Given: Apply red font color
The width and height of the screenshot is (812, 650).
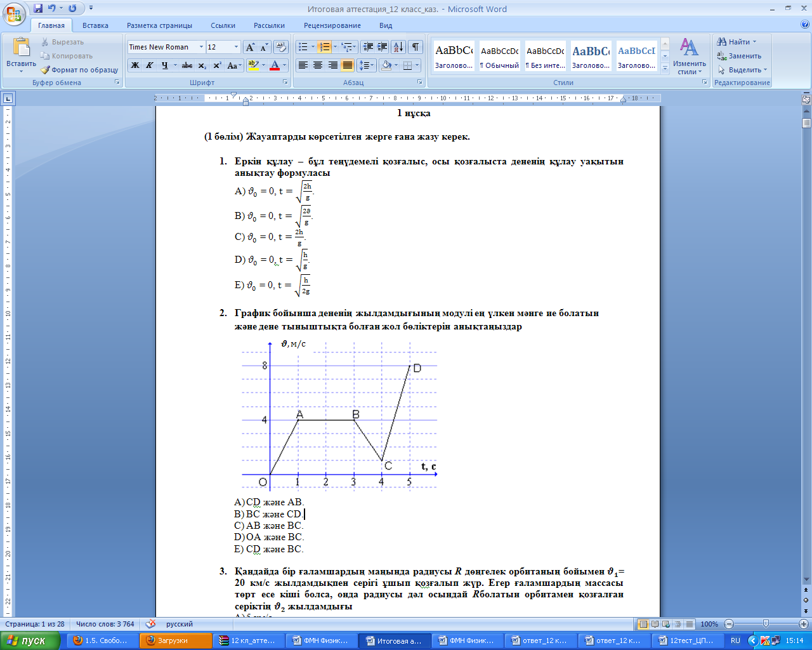Looking at the screenshot, I should [x=275, y=65].
